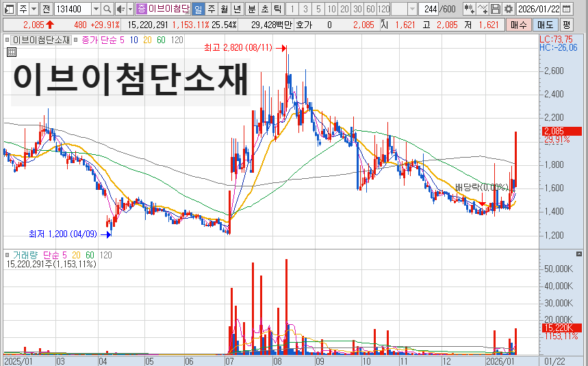The height and width of the screenshot is (366, 588).
Task: Click the 배당락(0.00%) dividend marker
Action: pos(481,187)
